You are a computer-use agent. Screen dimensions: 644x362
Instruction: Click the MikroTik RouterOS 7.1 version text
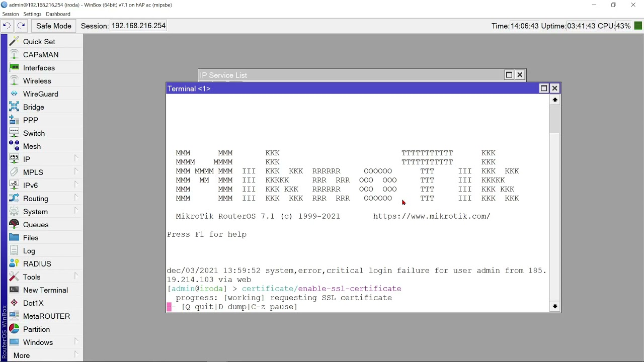click(258, 216)
